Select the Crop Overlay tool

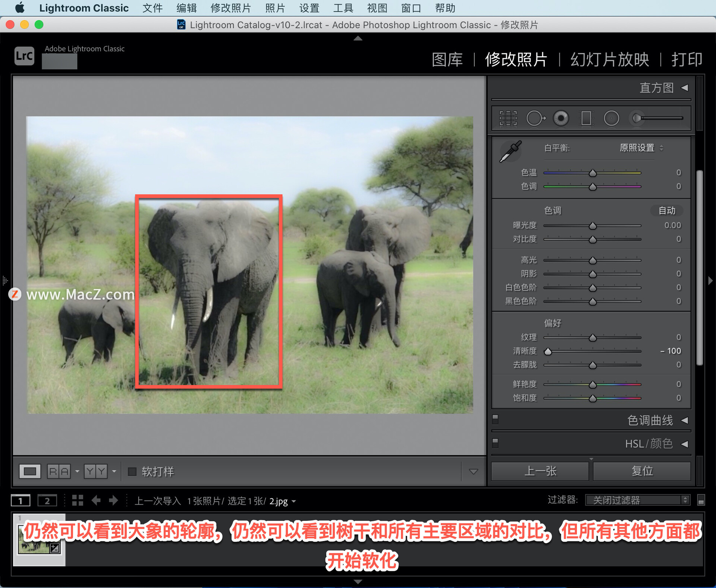tap(508, 119)
